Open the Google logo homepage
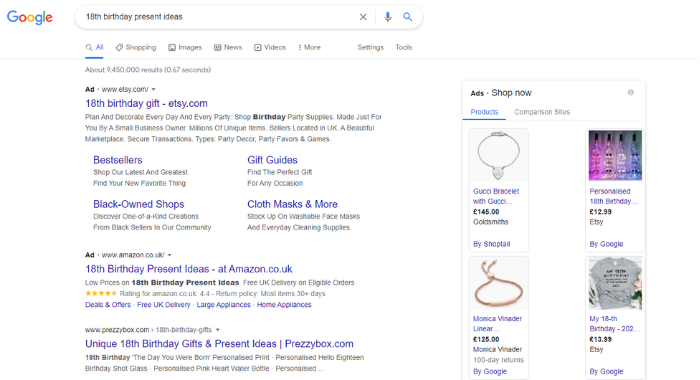This screenshot has width=700, height=380. 30,17
